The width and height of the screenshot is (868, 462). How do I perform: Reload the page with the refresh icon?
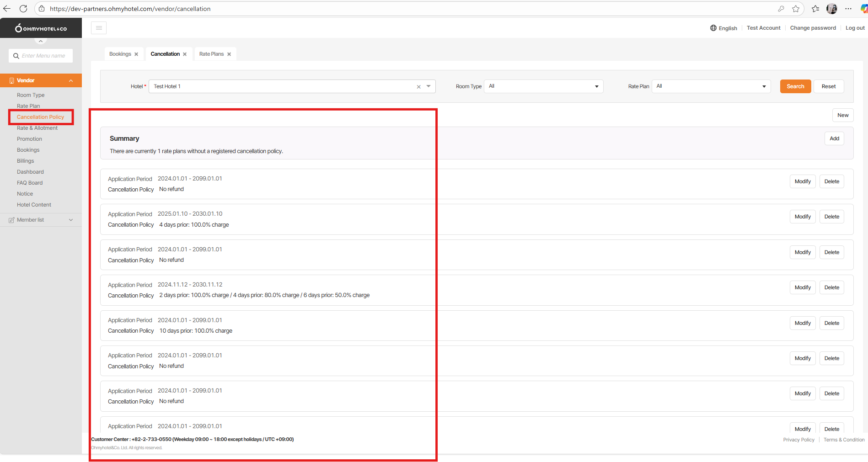pyautogui.click(x=23, y=9)
